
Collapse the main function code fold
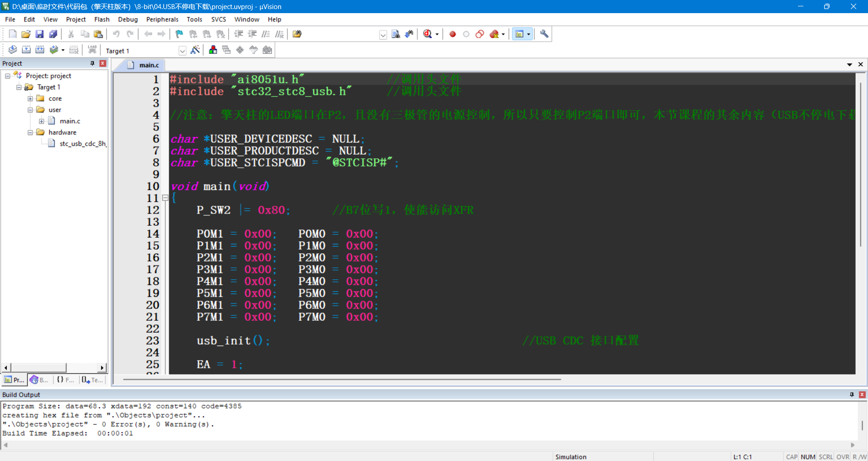pos(165,198)
